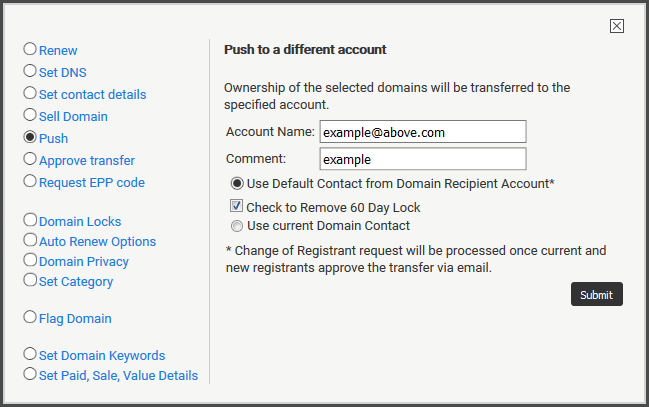The height and width of the screenshot is (407, 649).
Task: Choose the Approve transfer option
Action: [x=30, y=159]
